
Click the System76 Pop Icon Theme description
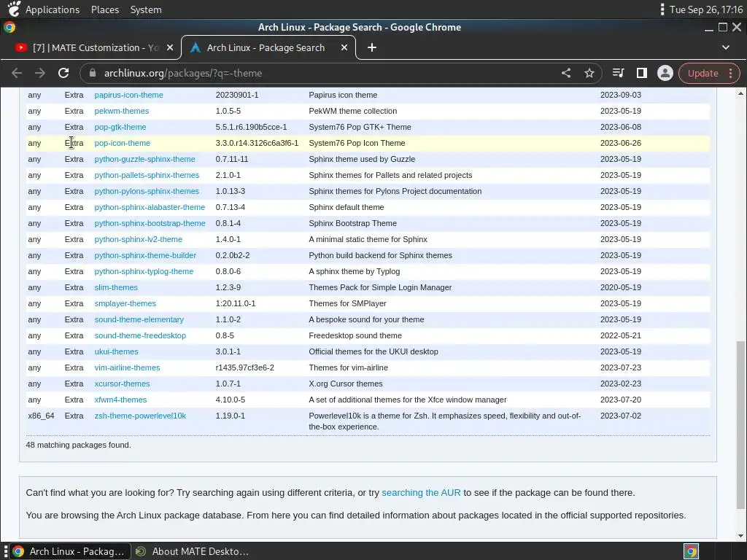[x=357, y=143]
